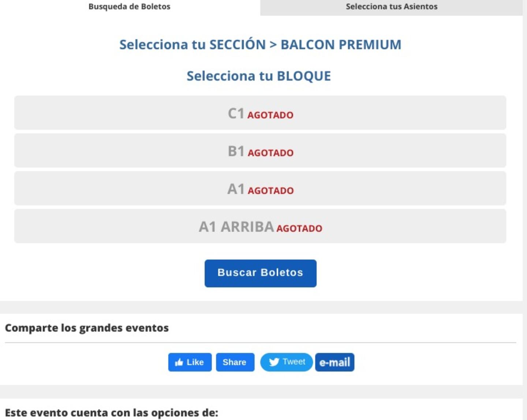The width and height of the screenshot is (527, 420).
Task: Select the A1 ARRIBA block row
Action: click(259, 226)
